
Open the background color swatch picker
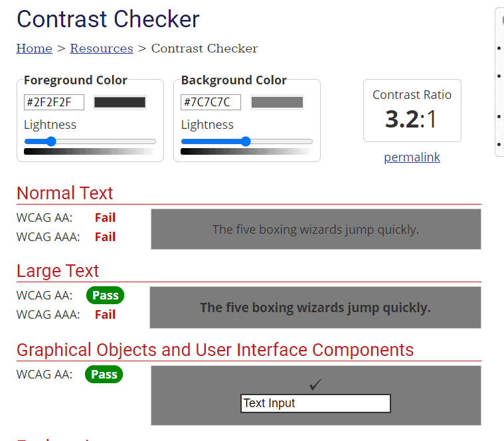point(277,102)
